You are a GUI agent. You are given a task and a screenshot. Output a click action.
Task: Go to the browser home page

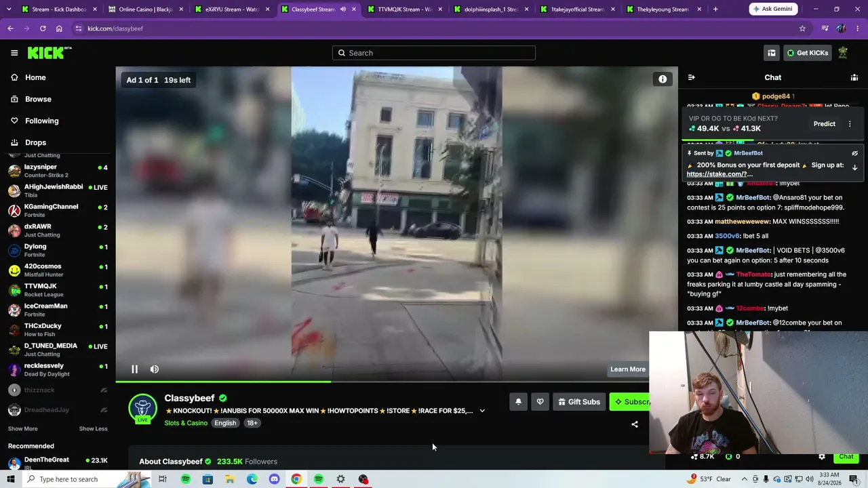pyautogui.click(x=59, y=28)
